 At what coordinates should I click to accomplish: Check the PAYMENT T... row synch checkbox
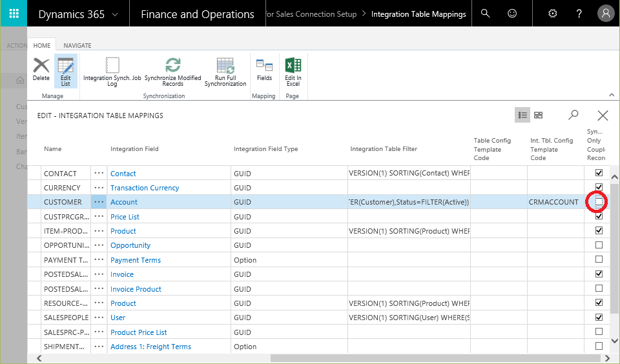[x=599, y=259]
